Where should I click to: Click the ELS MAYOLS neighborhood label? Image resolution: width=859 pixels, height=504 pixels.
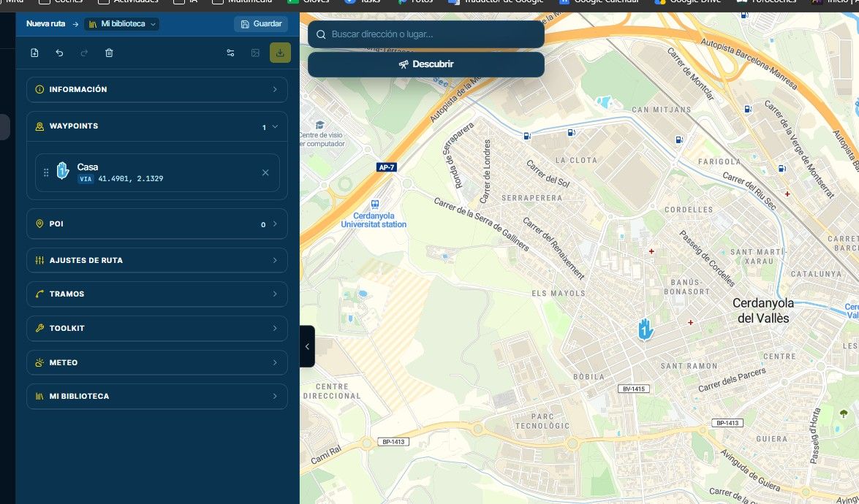[559, 294]
